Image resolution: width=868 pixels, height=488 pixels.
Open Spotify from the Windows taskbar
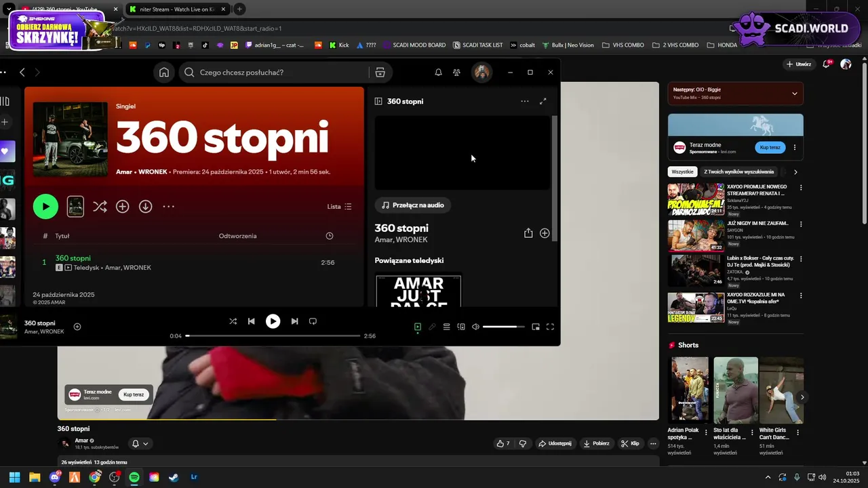click(134, 477)
